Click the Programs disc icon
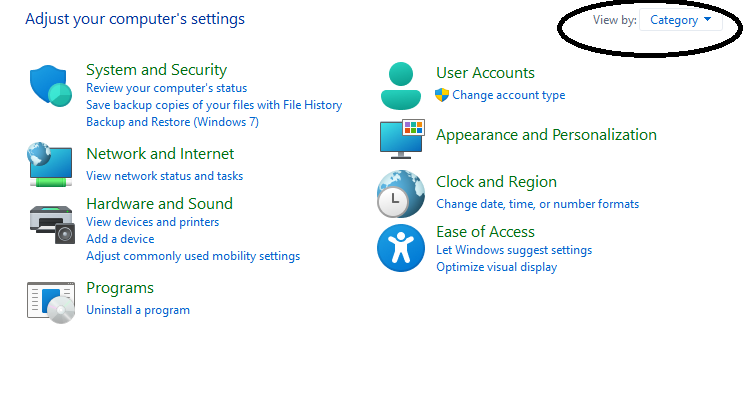The image size is (744, 399). [51, 303]
